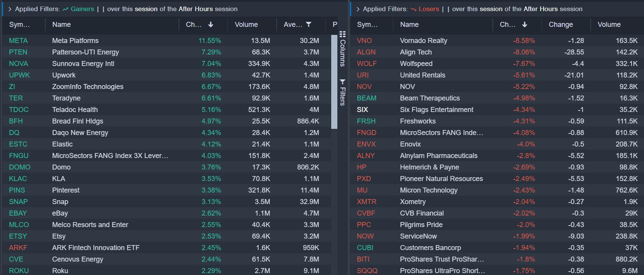The image size is (644, 275).
Task: Click the Gainers table vertical scrollbar thumb
Action: pos(334,82)
